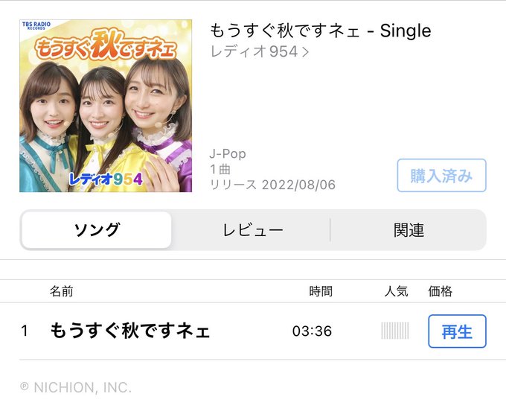Click the © NICHION, INC. copyright text

pyautogui.click(x=76, y=387)
